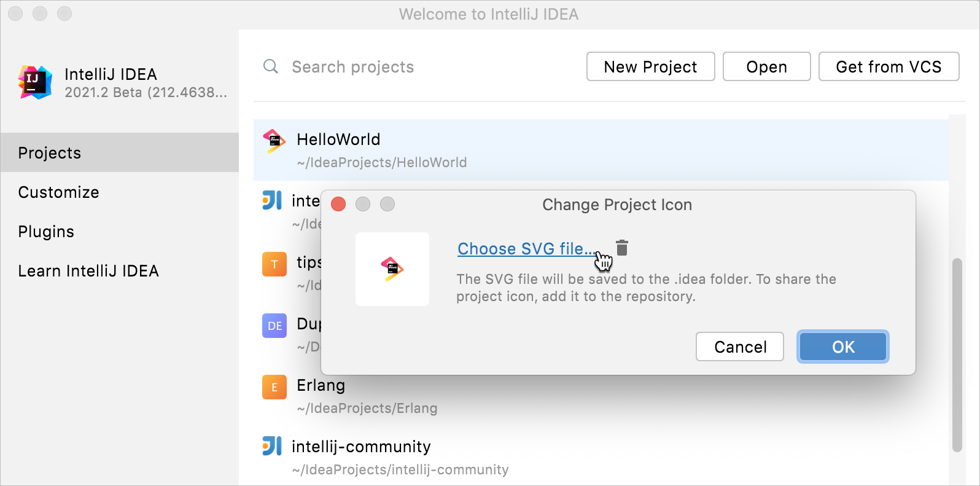The image size is (980, 486).
Task: Click the trash icon to remove the project icon
Action: point(622,248)
